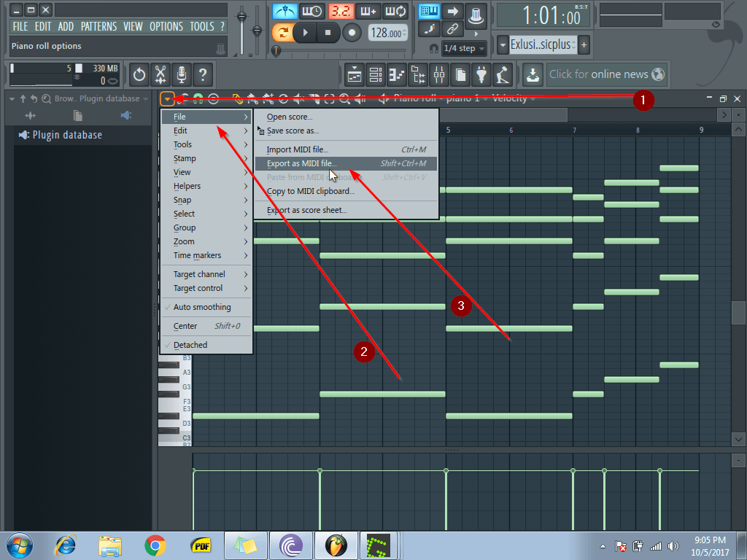This screenshot has width=747, height=560.
Task: Open the OPTIONS menu
Action: (166, 27)
